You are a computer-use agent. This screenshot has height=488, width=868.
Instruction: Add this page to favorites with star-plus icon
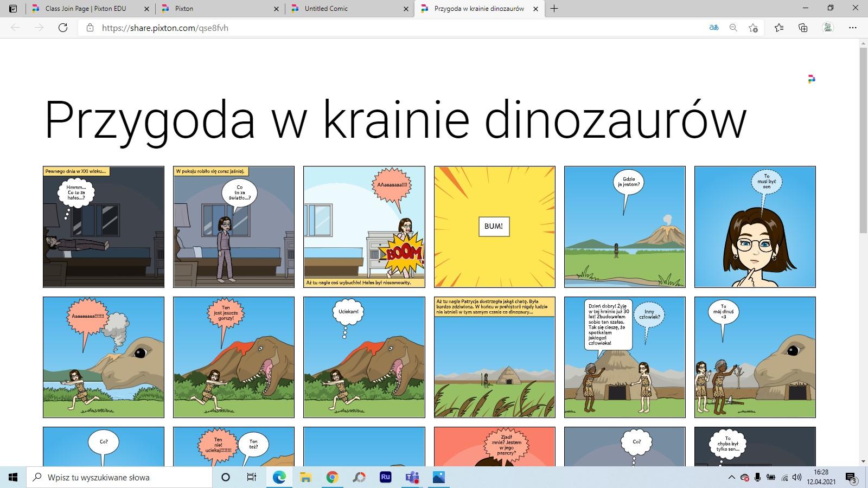753,28
